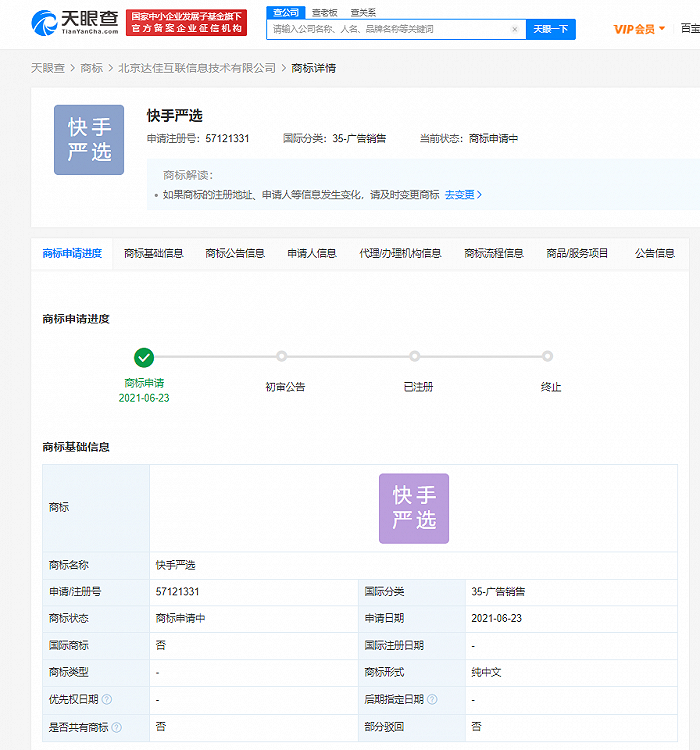Screen dimensions: 700x750
Task: Click the Tianyancha logo
Action: (x=75, y=22)
